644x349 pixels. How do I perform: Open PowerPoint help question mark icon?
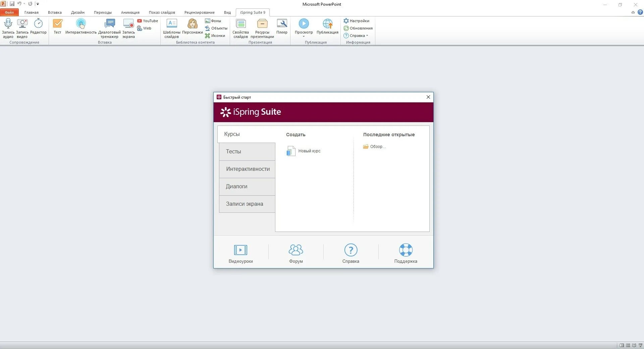[x=640, y=12]
